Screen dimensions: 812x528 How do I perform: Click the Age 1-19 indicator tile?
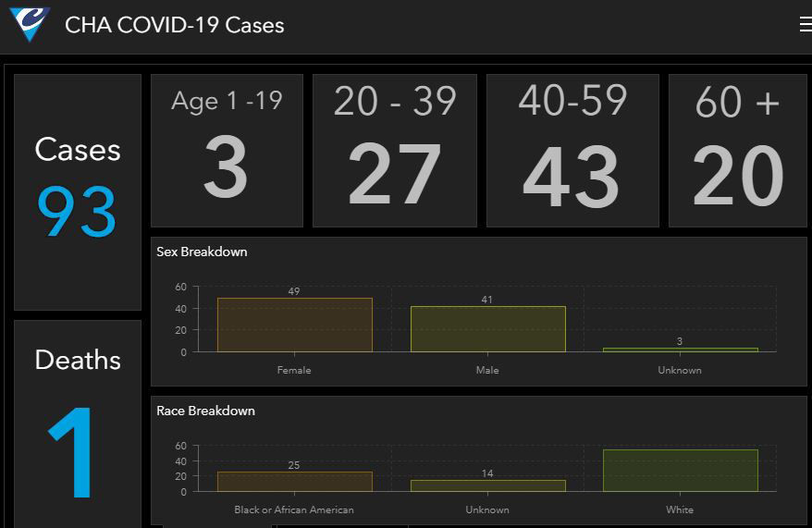click(227, 151)
